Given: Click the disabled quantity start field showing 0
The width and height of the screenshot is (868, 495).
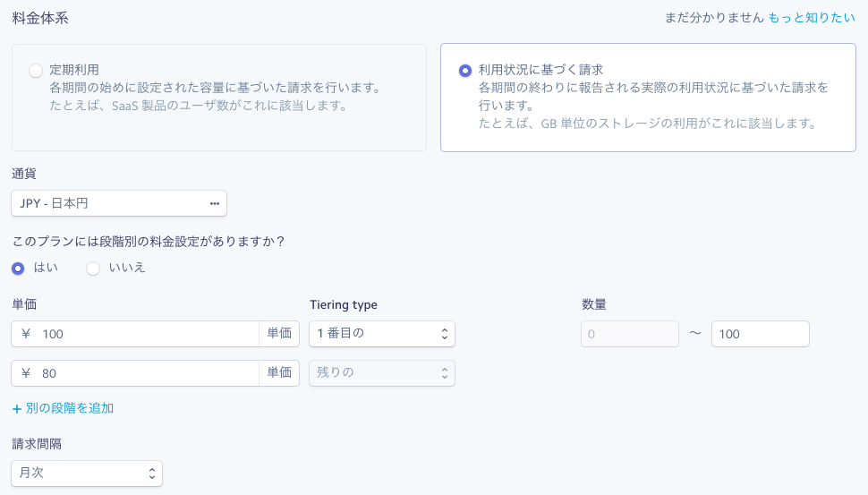Looking at the screenshot, I should (630, 334).
